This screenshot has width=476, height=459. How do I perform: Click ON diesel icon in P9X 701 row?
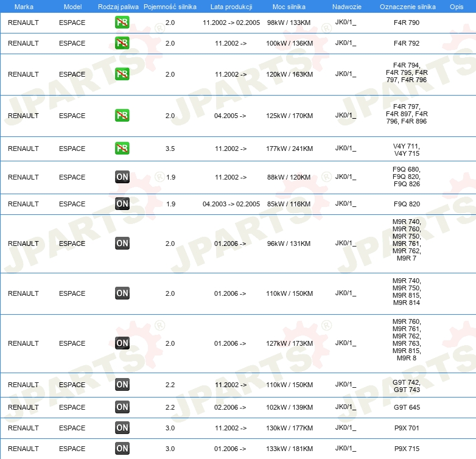tap(122, 428)
